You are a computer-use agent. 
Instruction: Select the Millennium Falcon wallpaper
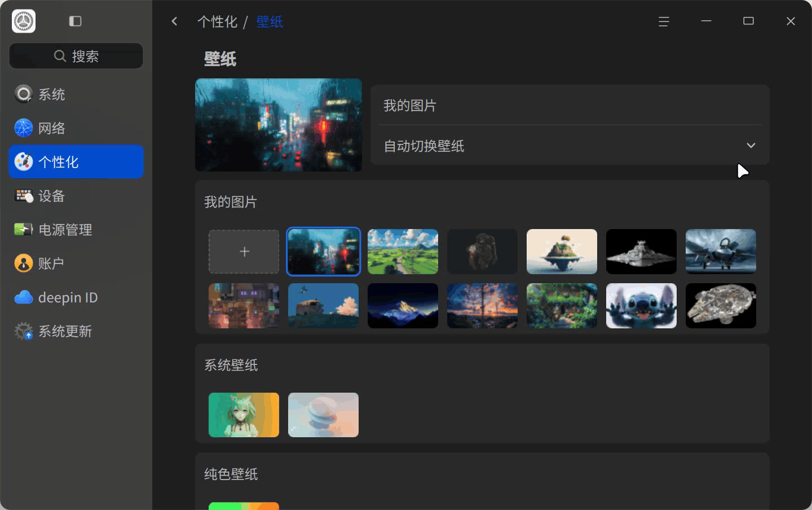[721, 306]
